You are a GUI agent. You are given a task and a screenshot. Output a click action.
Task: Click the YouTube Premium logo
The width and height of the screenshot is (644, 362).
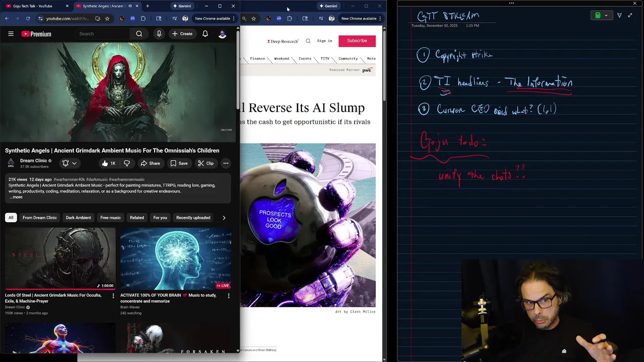click(x=36, y=34)
